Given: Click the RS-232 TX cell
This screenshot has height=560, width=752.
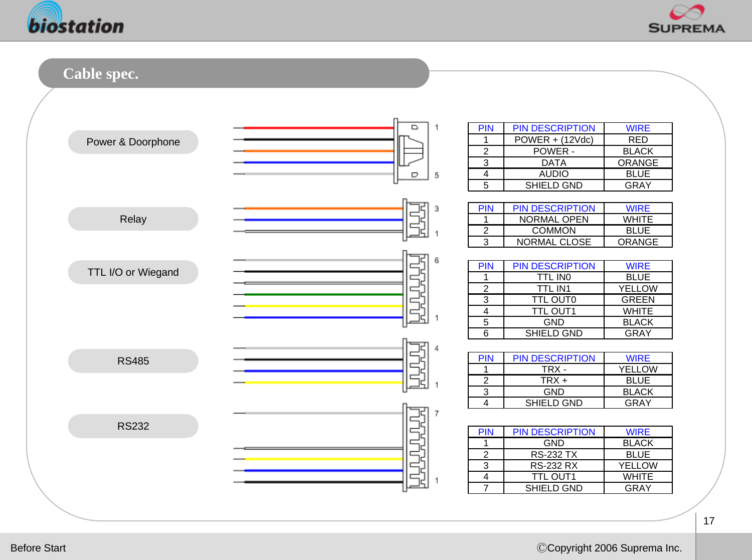Looking at the screenshot, I should [x=554, y=455].
